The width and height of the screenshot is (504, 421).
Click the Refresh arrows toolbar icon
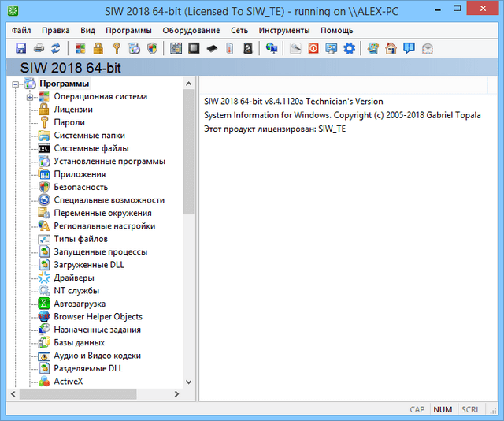pyautogui.click(x=55, y=48)
